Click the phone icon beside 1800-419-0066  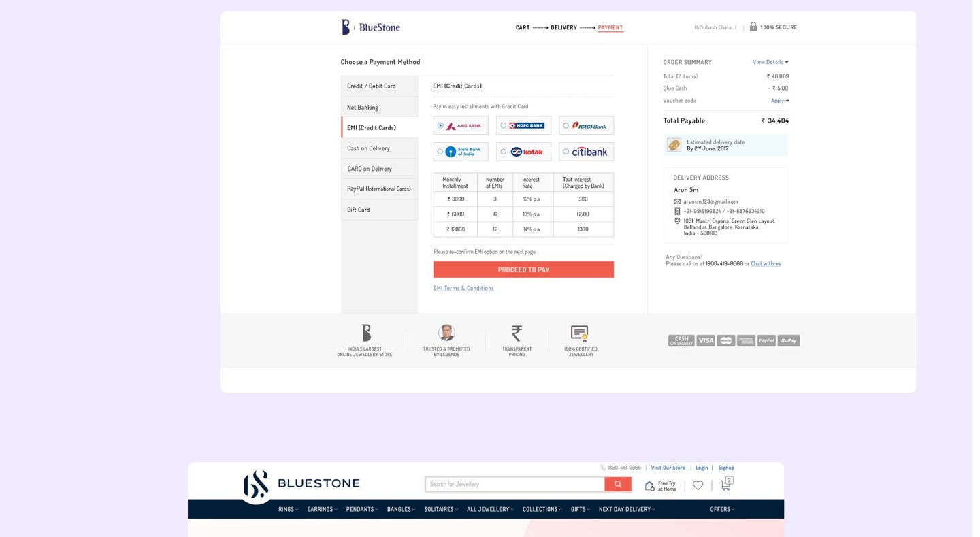click(603, 468)
